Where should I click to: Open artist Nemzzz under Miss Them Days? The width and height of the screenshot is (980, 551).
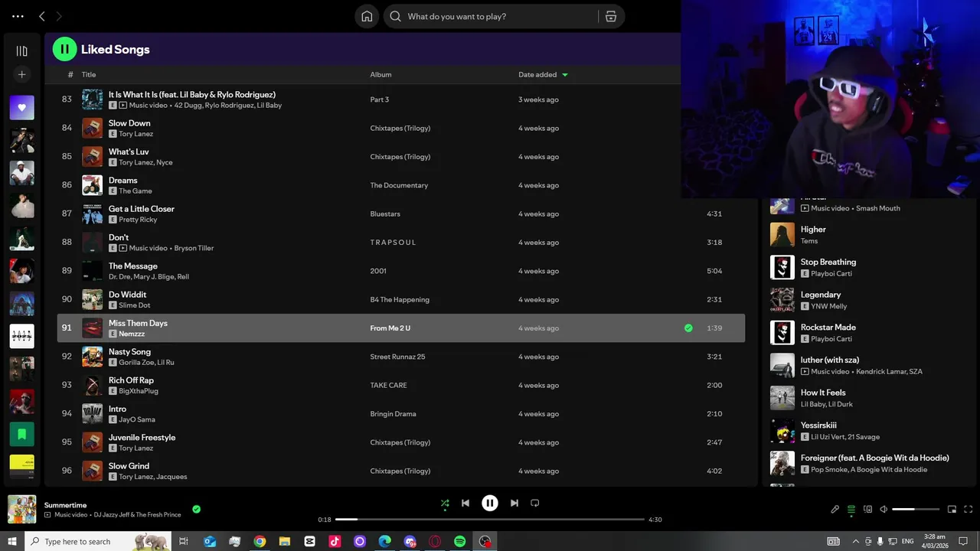coord(131,334)
